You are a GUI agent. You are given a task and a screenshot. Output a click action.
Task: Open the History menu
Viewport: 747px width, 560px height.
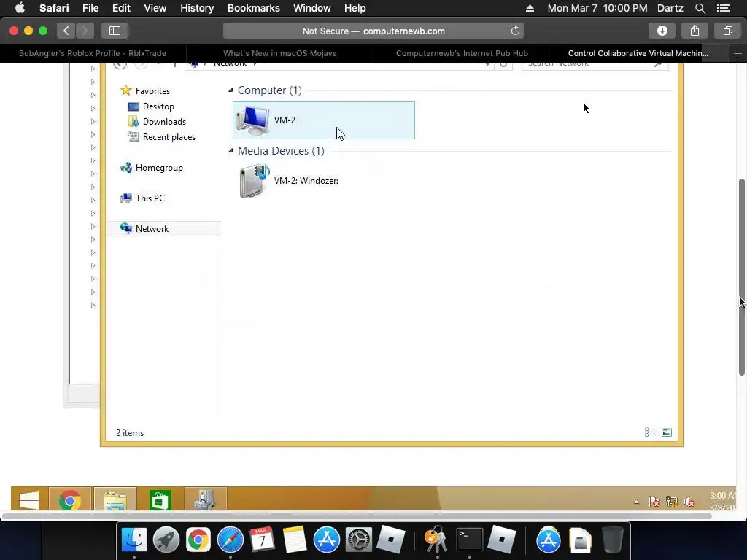point(197,8)
